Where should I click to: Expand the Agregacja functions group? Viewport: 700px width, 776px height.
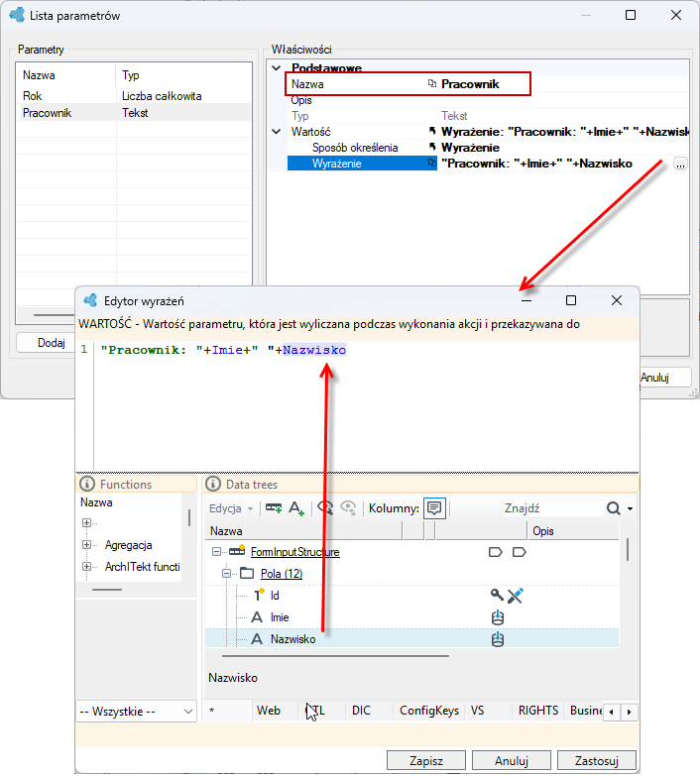pyautogui.click(x=86, y=544)
